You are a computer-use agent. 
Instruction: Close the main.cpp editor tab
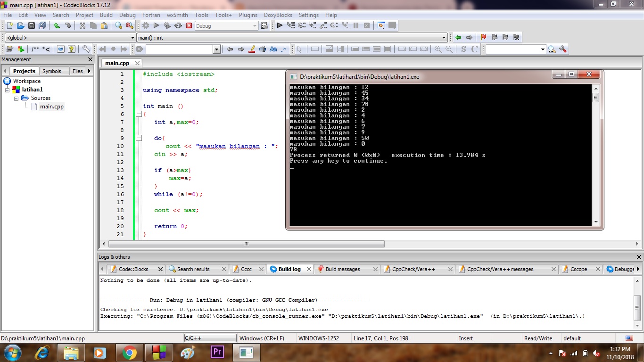(138, 63)
